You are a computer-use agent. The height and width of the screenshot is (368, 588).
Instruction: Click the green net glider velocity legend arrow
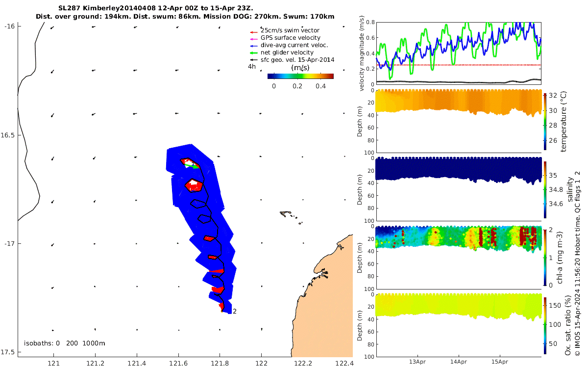click(254, 53)
